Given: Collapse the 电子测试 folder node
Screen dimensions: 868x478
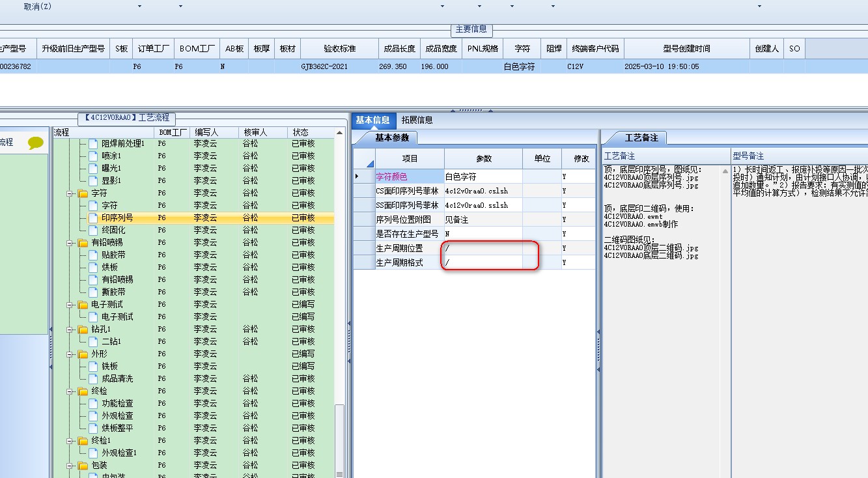Looking at the screenshot, I should (x=69, y=305).
